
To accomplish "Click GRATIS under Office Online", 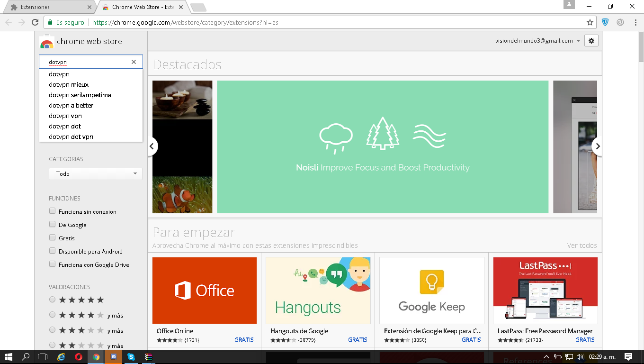I will tap(244, 340).
